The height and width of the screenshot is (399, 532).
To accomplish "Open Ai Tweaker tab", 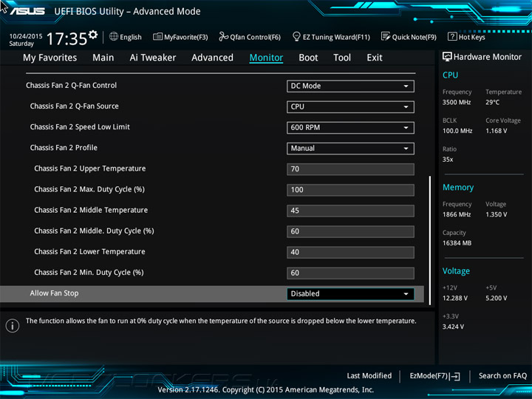I will [153, 58].
